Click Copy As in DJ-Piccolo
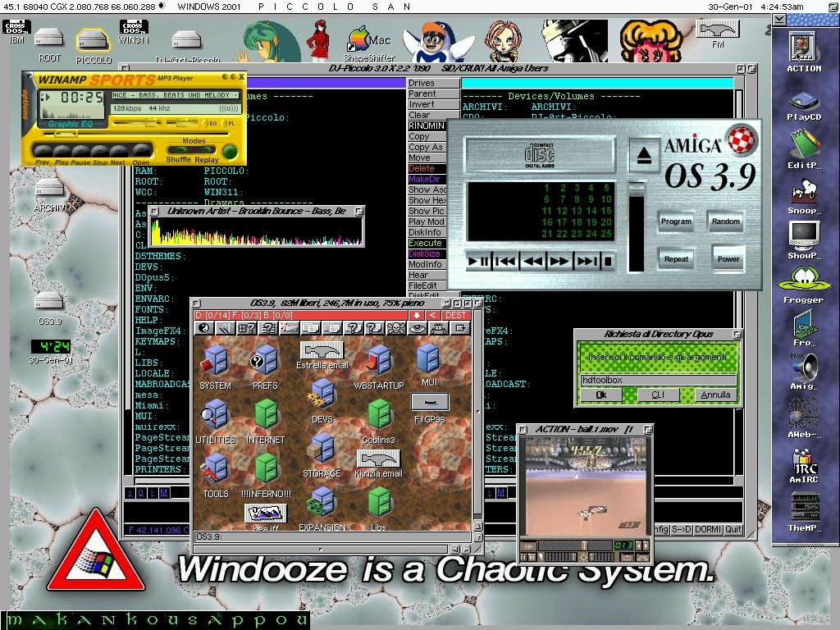 (x=427, y=147)
